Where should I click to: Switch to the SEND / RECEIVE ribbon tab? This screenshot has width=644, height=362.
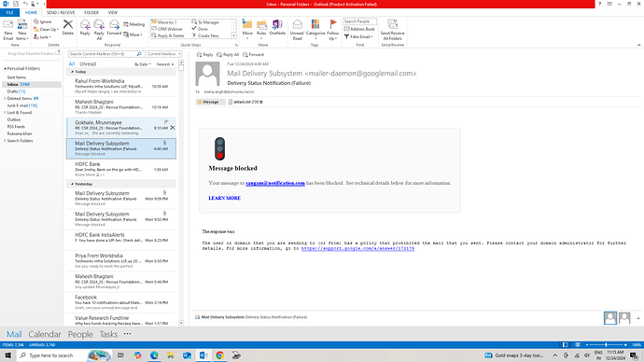pyautogui.click(x=61, y=13)
